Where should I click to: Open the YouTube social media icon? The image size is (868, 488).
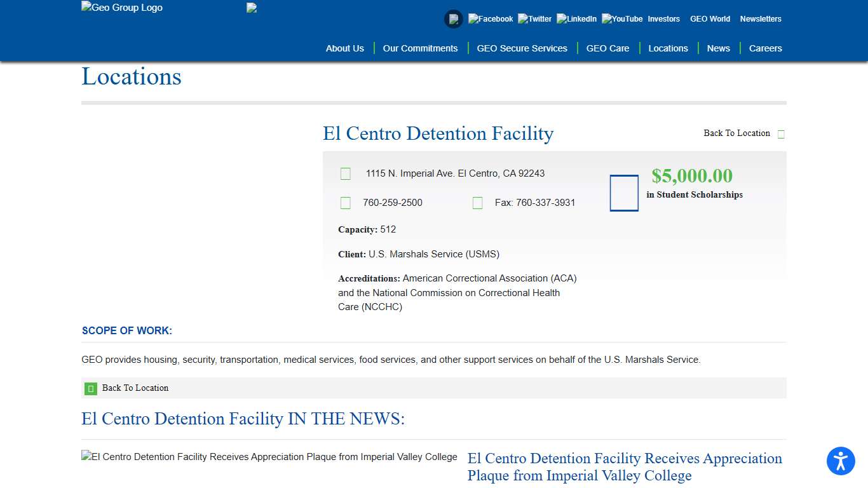pyautogui.click(x=621, y=18)
